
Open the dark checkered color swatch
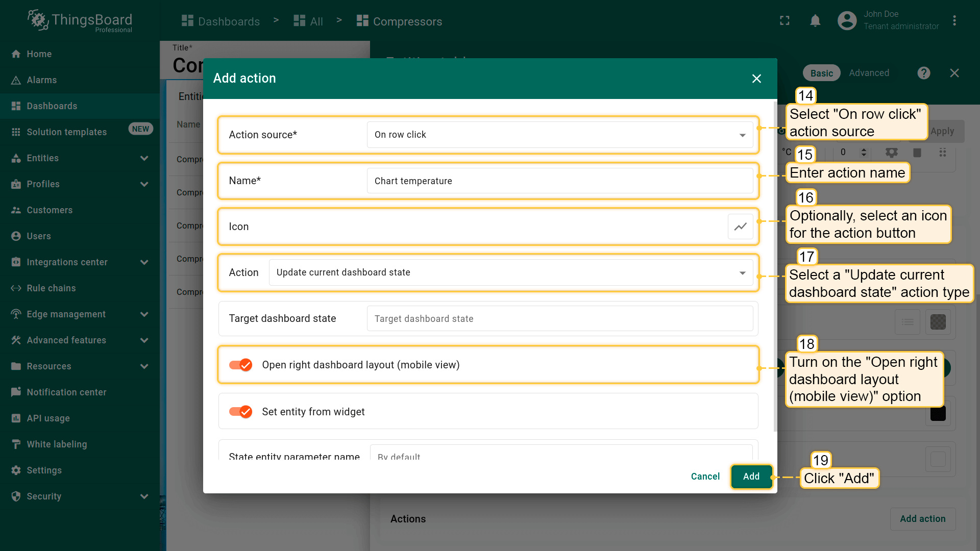[938, 322]
